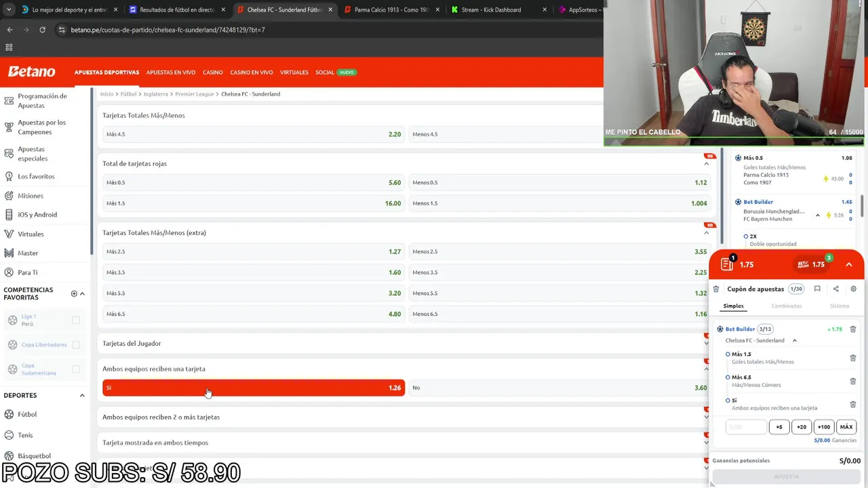868x488 pixels.
Task: Open bet coupon settings gear
Action: click(x=853, y=289)
